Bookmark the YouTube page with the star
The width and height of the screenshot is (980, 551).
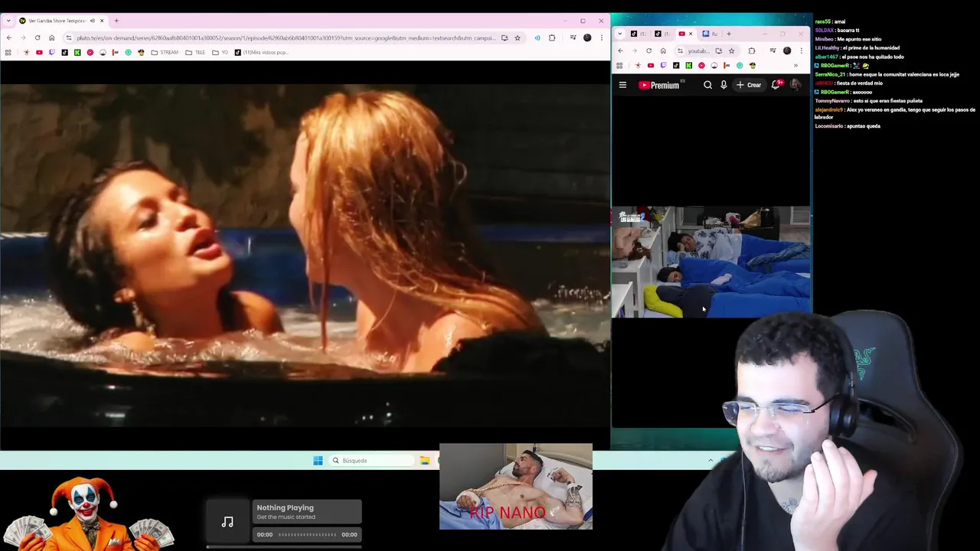731,51
